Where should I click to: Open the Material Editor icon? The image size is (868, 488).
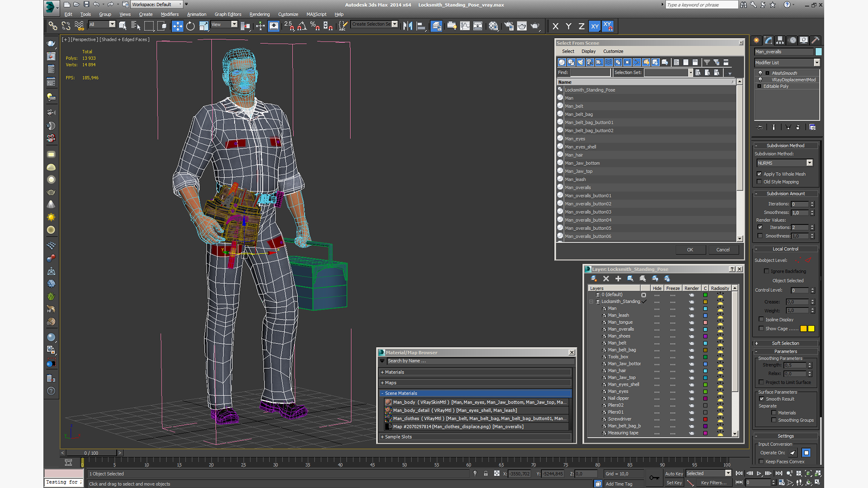point(493,26)
